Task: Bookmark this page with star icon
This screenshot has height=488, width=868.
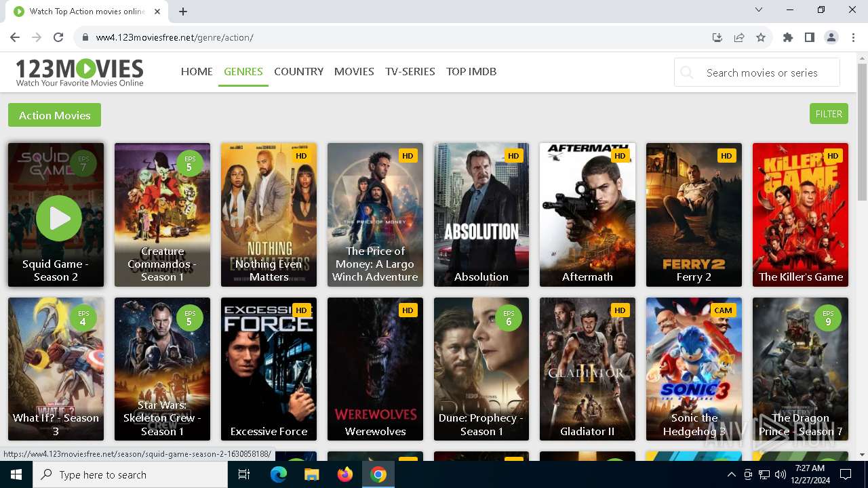Action: point(761,37)
